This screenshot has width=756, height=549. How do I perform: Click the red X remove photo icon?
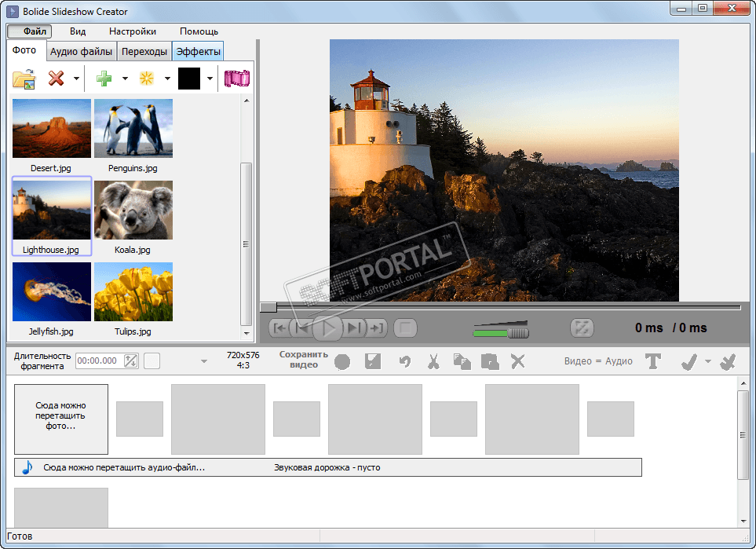pyautogui.click(x=56, y=79)
